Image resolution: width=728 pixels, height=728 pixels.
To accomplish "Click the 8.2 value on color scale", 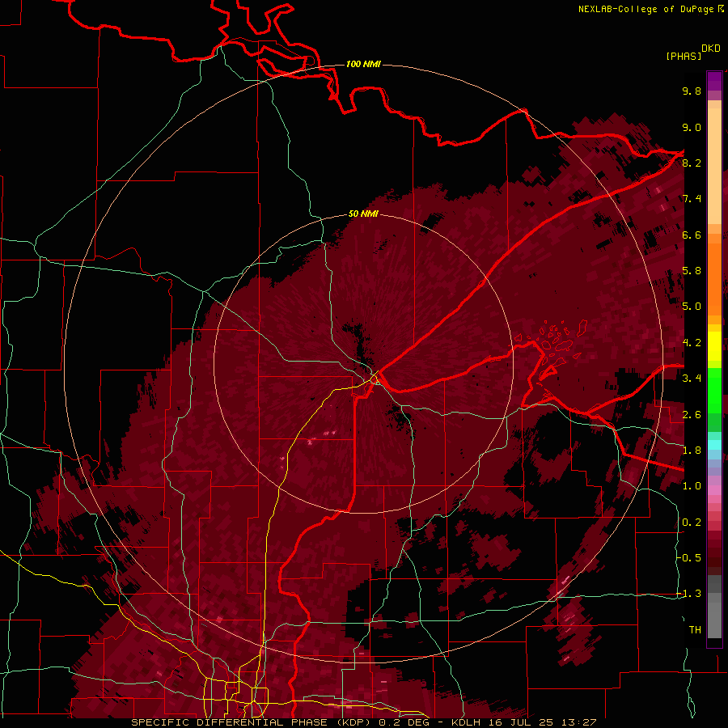I will point(692,163).
